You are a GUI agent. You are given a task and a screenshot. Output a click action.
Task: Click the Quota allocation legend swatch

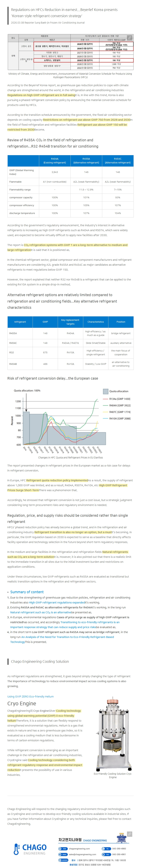point(105,391)
